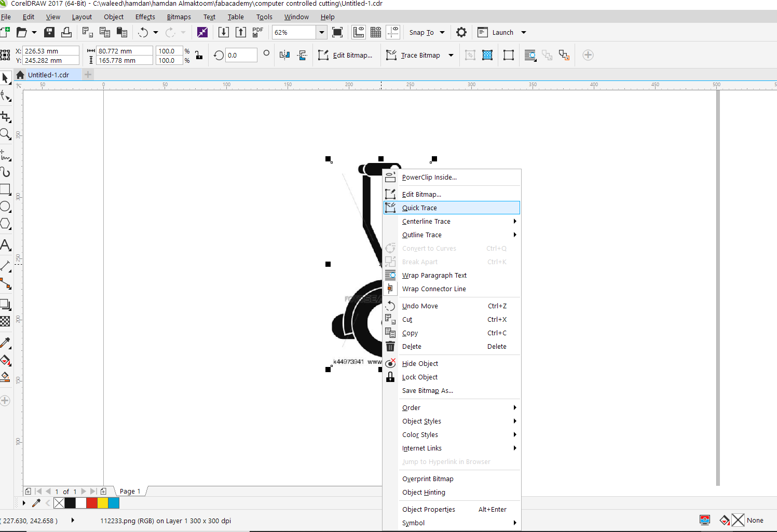
Task: Click the Export icon in the standard toolbar
Action: (x=241, y=32)
